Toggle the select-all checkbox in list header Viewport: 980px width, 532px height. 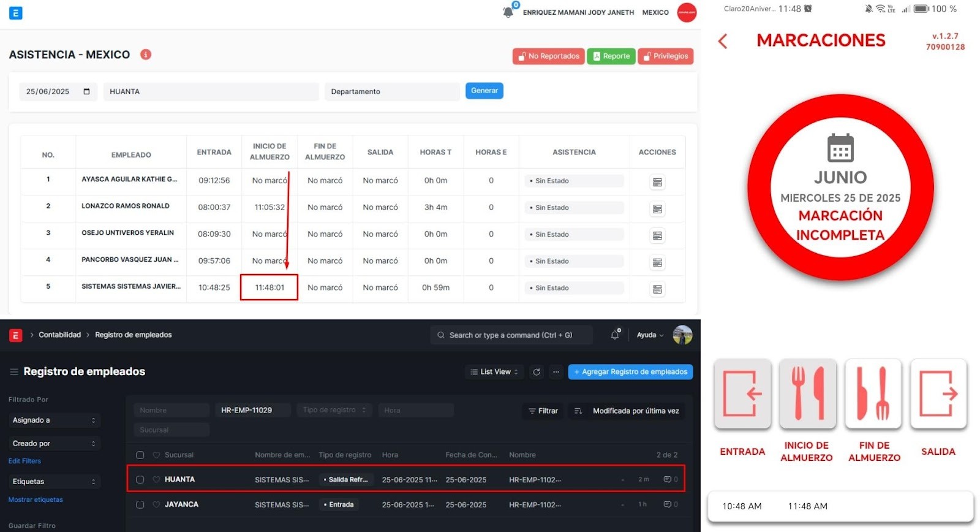tap(140, 455)
